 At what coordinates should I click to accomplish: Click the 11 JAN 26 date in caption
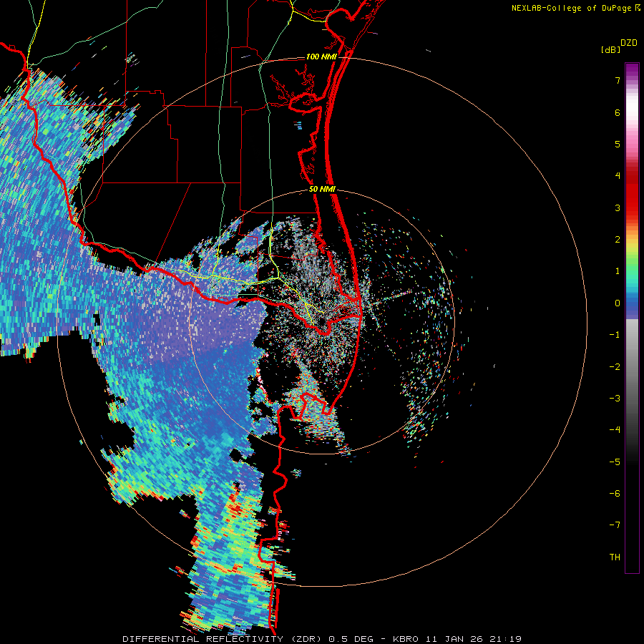click(454, 639)
